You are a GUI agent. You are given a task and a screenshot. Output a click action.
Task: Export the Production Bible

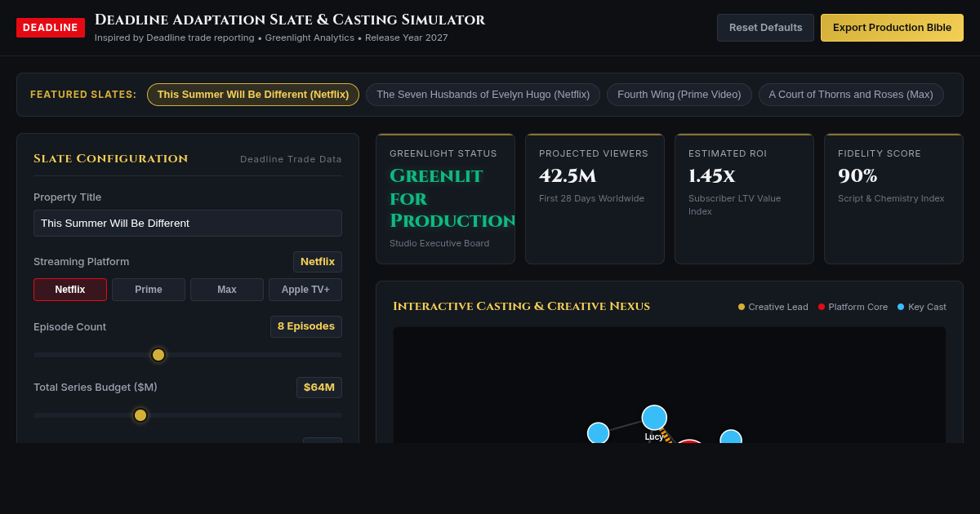[x=892, y=28]
